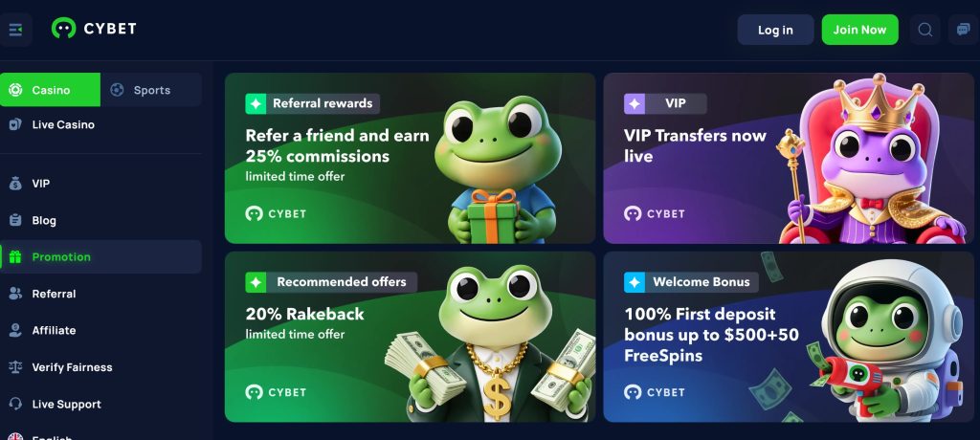Collapse the sidebar menu icon

(x=15, y=30)
